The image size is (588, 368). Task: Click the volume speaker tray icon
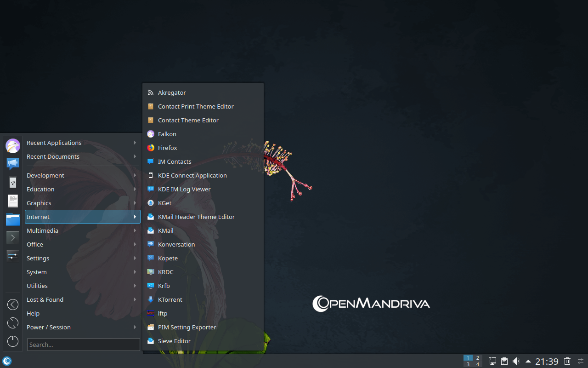pos(516,361)
